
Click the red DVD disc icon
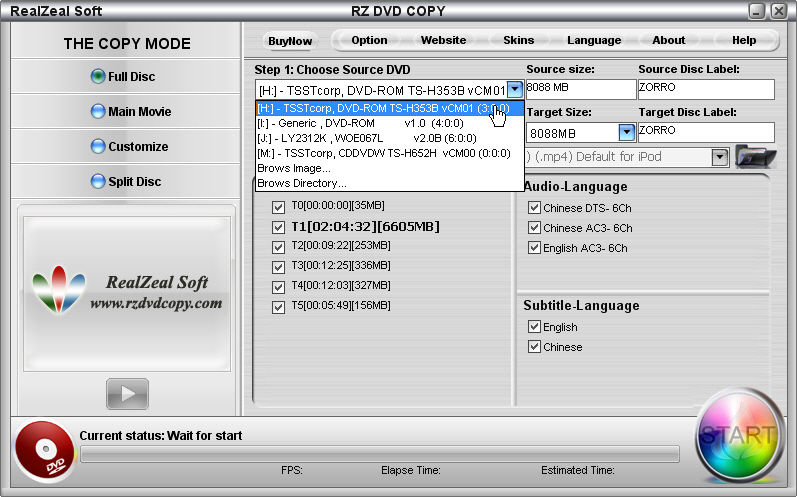pos(45,451)
